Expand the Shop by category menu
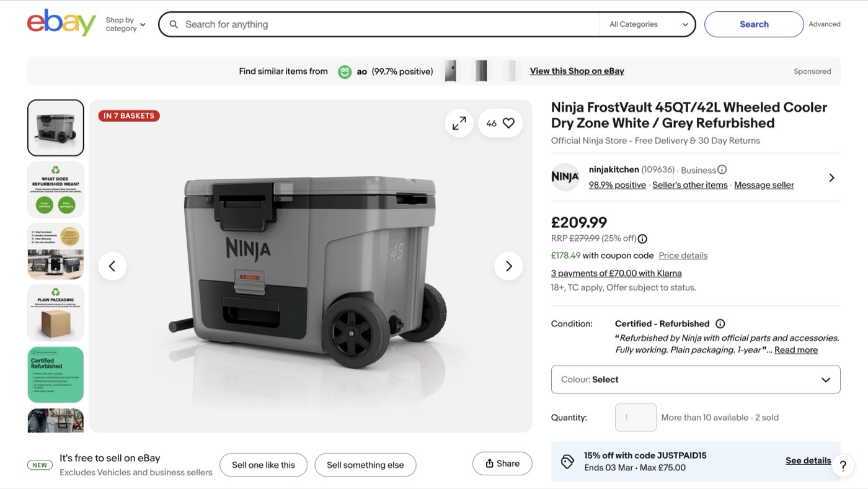This screenshot has height=489, width=868. coord(125,24)
